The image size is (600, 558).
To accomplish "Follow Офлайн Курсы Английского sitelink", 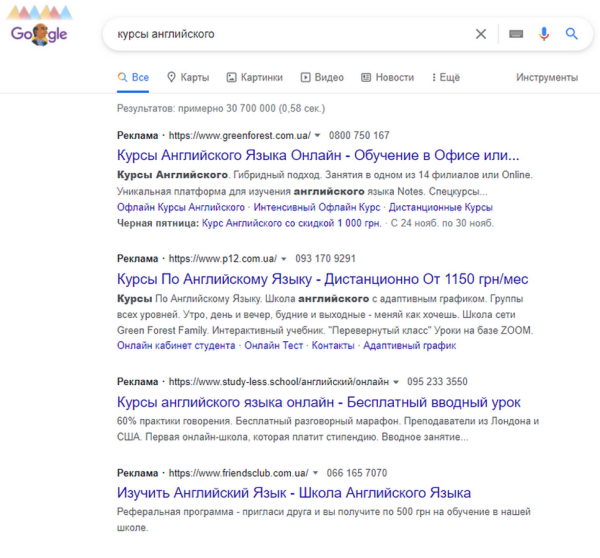I will [x=181, y=207].
